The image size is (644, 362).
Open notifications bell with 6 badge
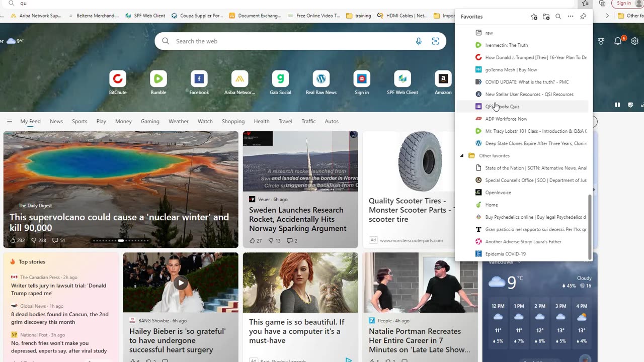(x=618, y=41)
